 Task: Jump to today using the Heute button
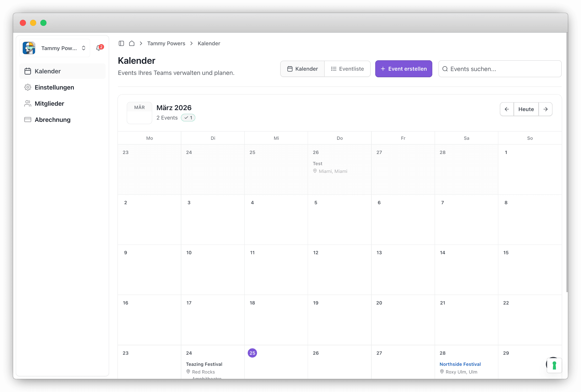526,109
